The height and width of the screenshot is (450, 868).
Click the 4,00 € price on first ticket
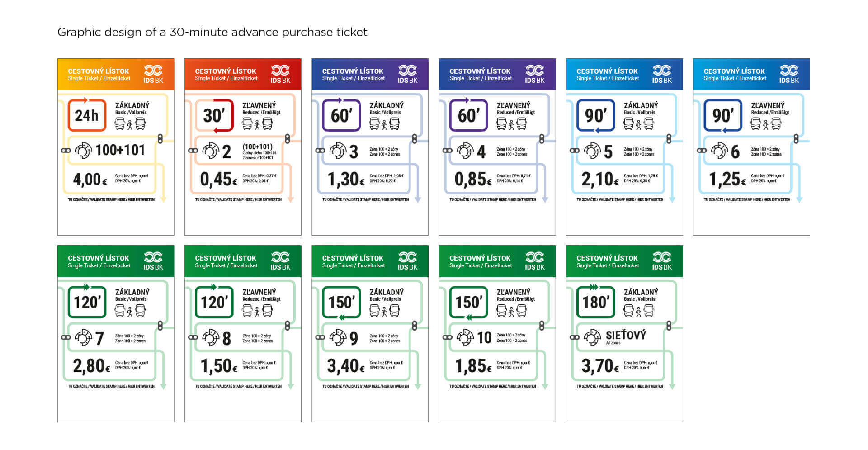point(90,180)
